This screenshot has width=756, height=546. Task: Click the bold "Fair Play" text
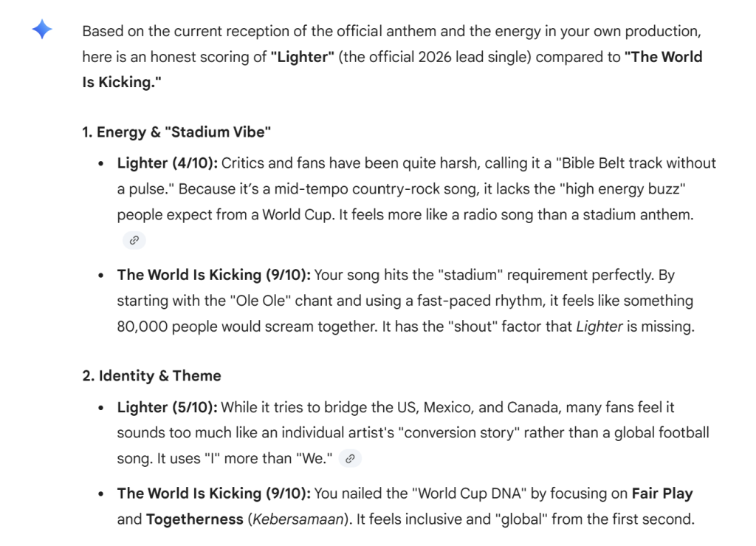coord(661,493)
